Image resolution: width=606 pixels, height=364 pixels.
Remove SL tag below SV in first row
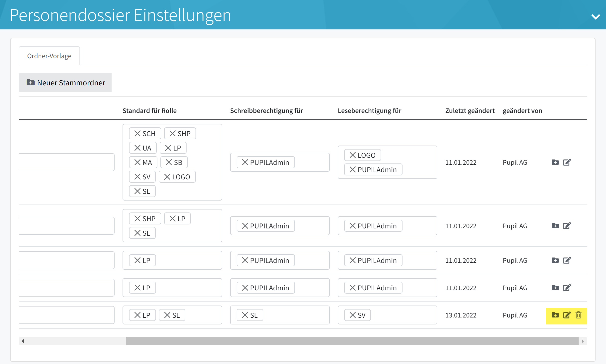point(137,191)
